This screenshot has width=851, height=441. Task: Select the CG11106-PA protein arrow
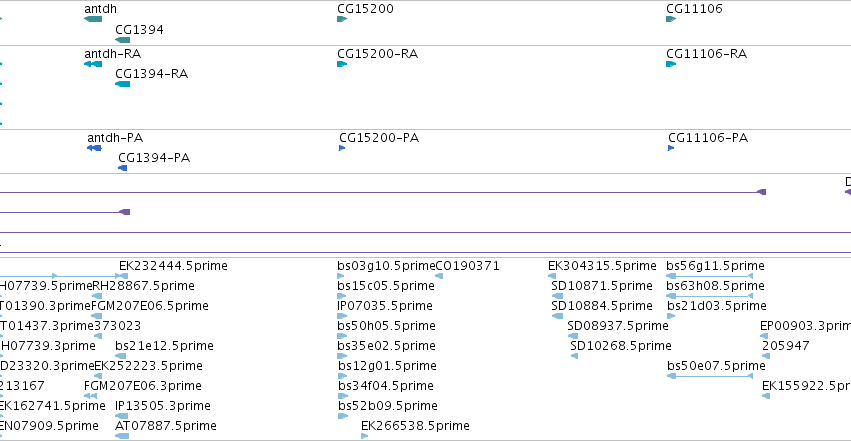tap(671, 148)
